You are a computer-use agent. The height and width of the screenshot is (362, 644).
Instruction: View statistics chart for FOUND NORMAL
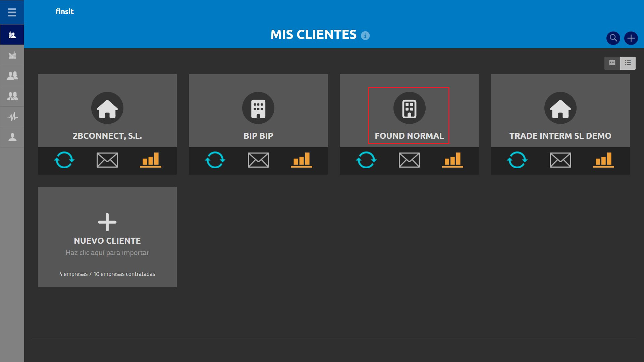tap(452, 160)
